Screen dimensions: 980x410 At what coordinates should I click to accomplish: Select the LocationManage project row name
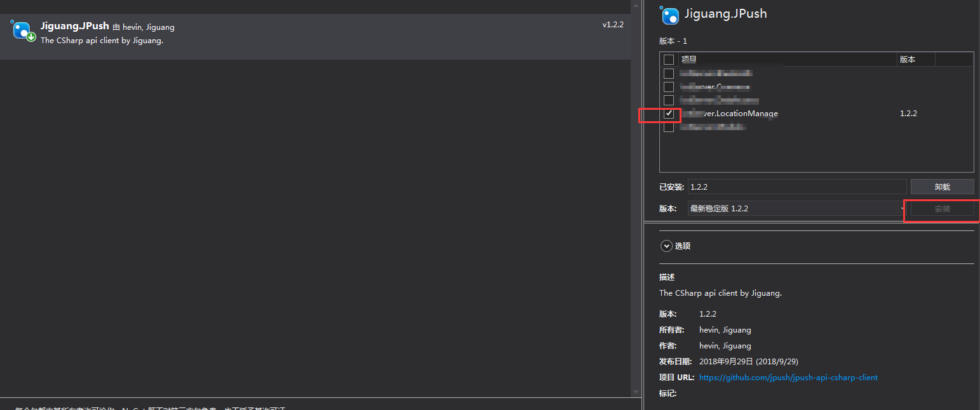[729, 114]
